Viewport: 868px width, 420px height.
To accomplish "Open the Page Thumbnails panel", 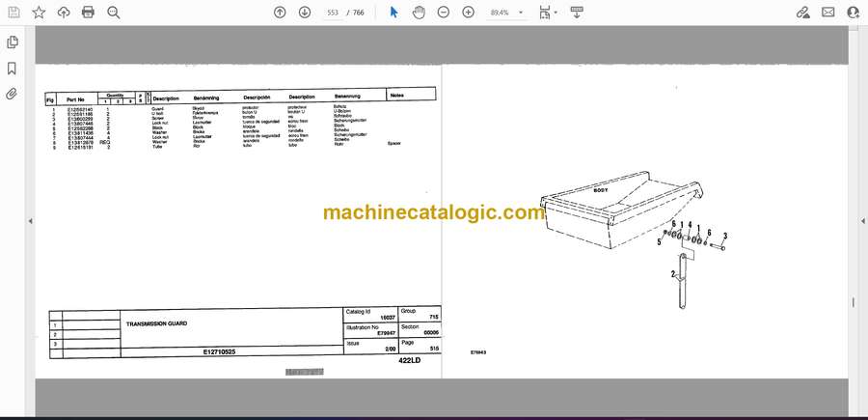I will pos(13,42).
